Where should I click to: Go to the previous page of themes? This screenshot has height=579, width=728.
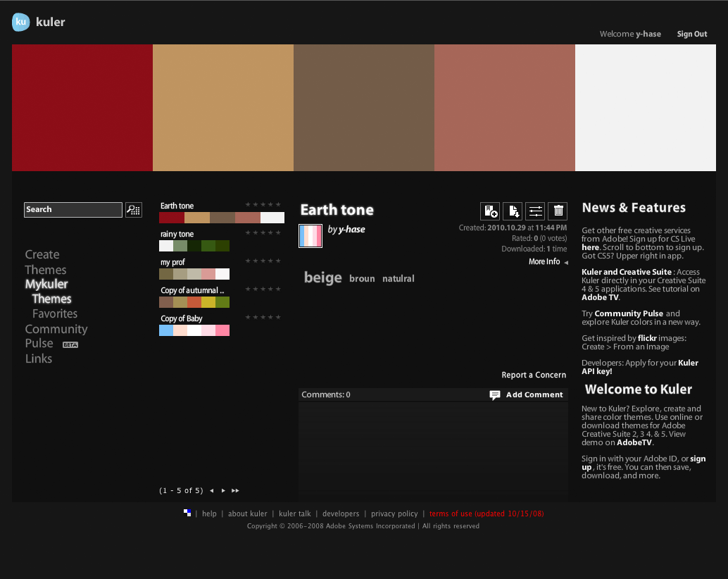(212, 490)
